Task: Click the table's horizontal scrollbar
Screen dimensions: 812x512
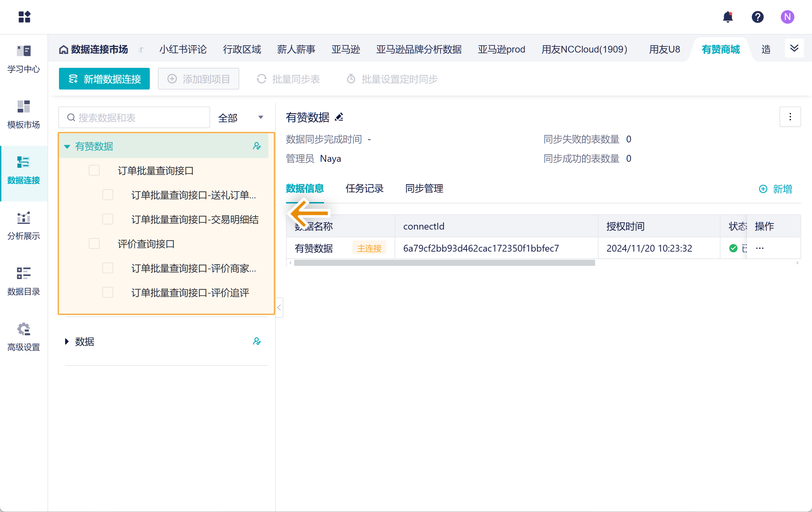Action: click(444, 263)
